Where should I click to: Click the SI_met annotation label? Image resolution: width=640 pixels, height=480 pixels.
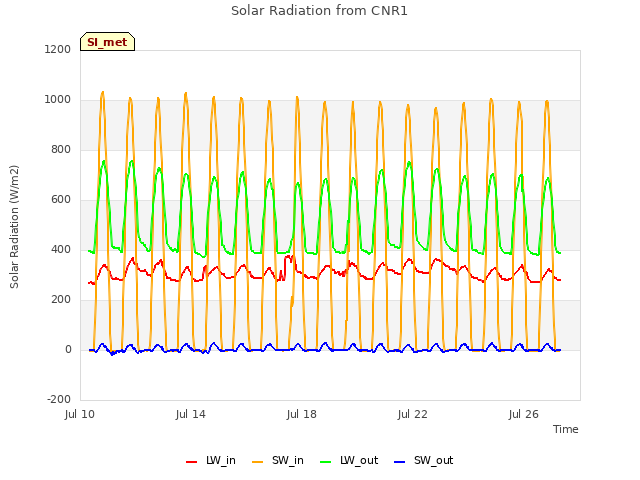[x=107, y=42]
